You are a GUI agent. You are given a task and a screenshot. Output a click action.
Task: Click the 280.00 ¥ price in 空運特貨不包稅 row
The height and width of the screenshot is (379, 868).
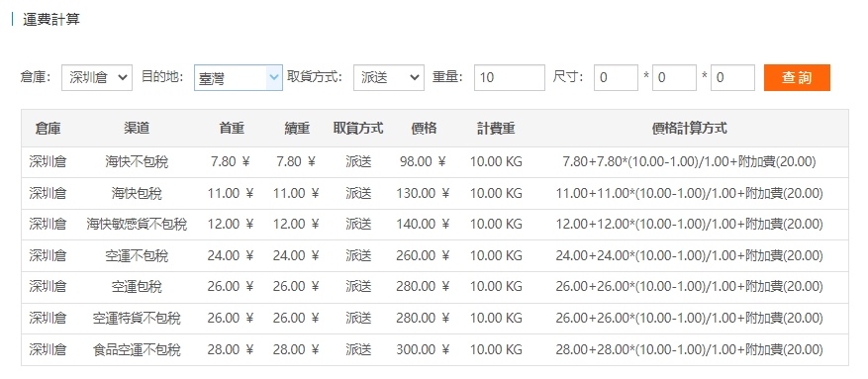point(423,319)
